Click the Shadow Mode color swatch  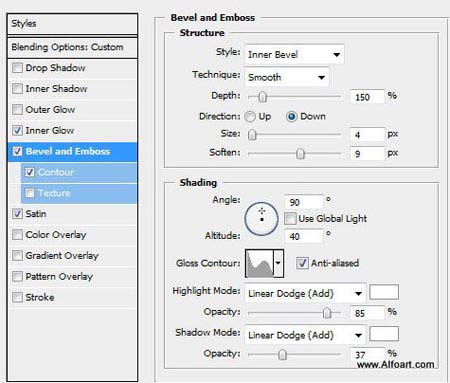(384, 334)
